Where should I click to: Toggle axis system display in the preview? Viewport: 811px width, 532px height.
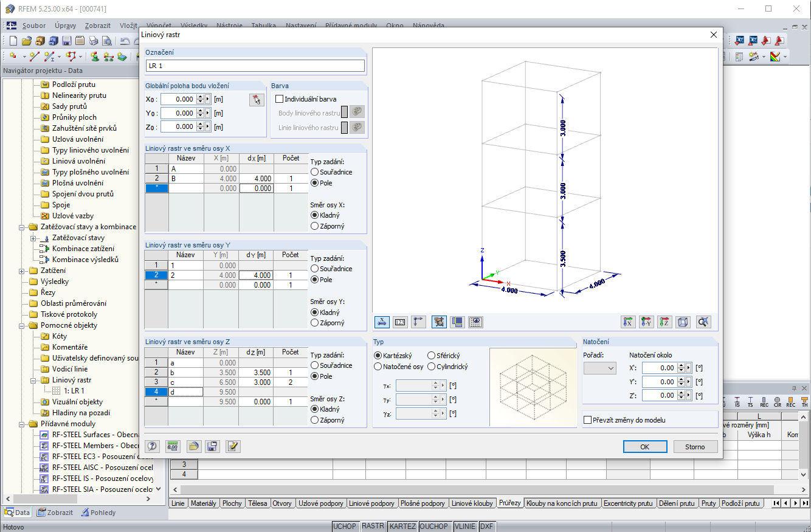pyautogui.click(x=418, y=322)
